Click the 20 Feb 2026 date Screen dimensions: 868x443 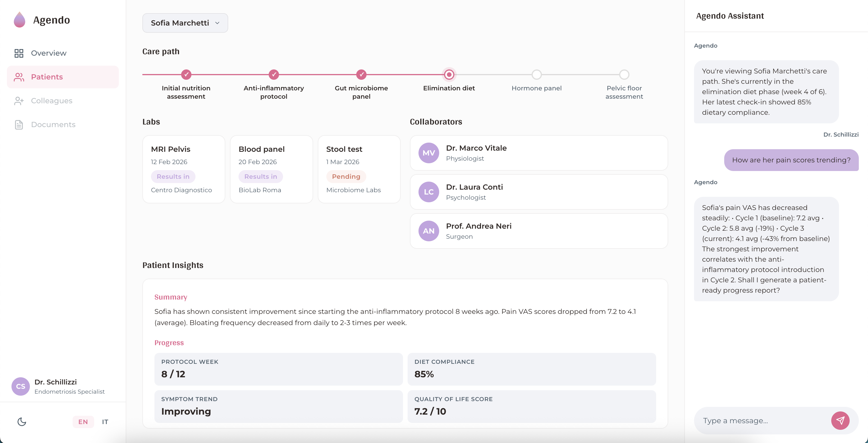[x=257, y=162]
